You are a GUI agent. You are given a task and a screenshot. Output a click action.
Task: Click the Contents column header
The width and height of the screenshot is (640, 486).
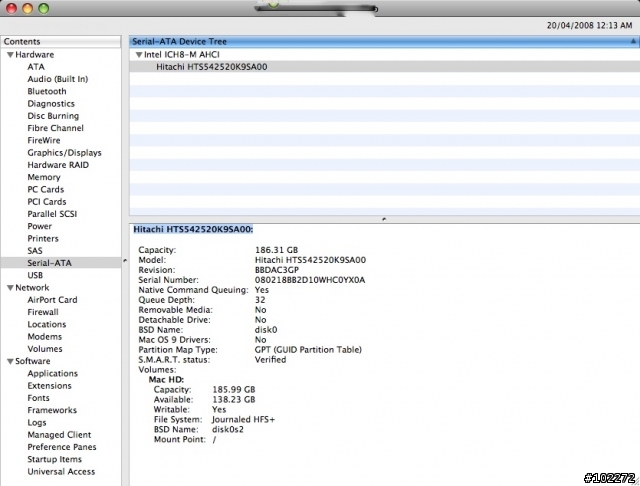[60, 42]
